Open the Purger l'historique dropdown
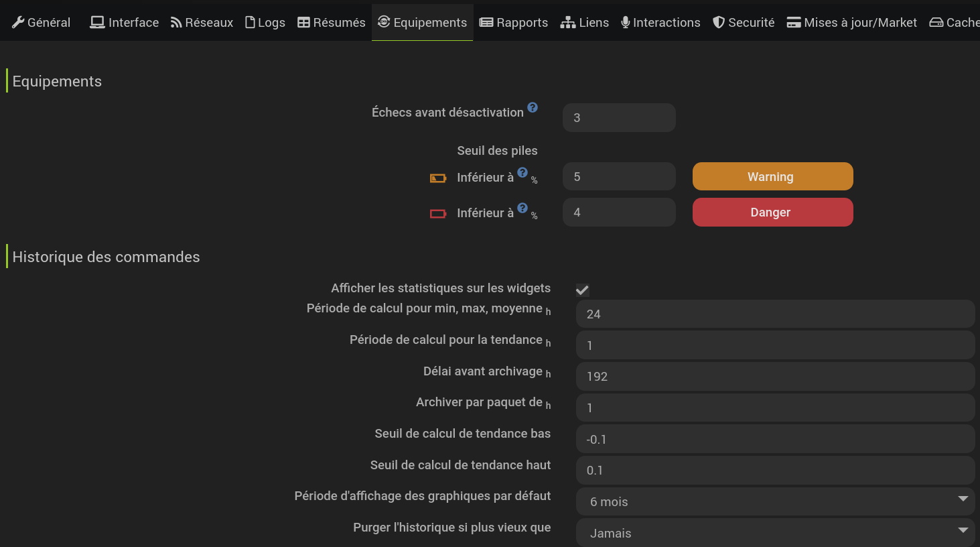 pos(775,533)
